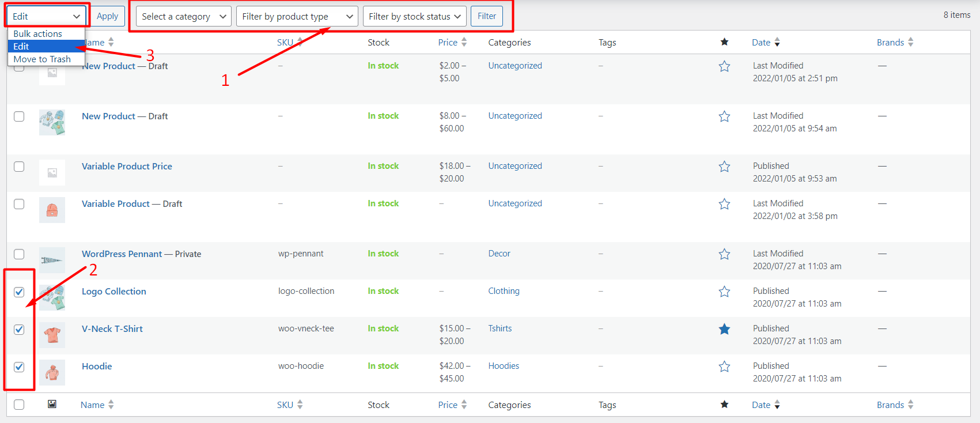Toggle featured star for WordPress Pennant

point(724,254)
